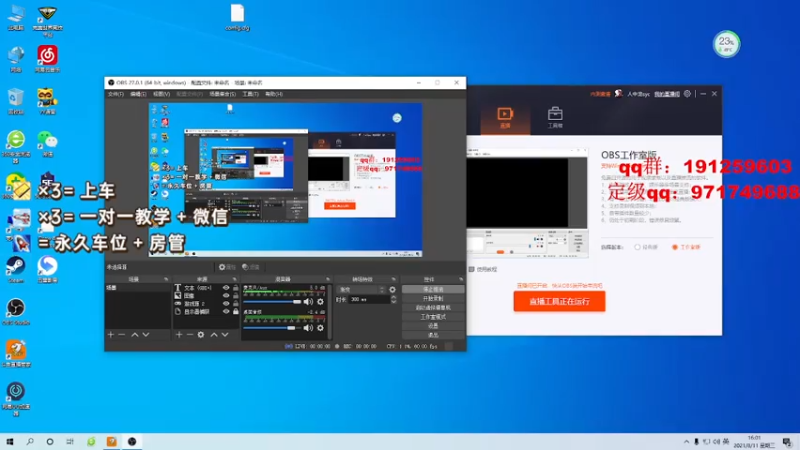The width and height of the screenshot is (800, 450).
Task: Click the add scene plus icon
Action: pos(111,335)
